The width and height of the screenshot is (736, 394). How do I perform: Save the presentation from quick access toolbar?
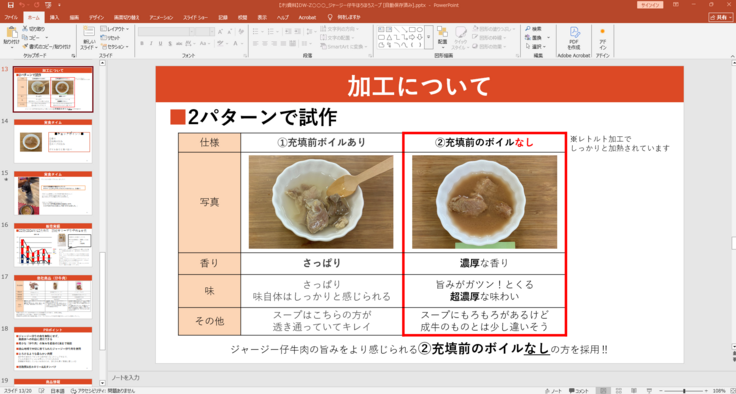coord(11,5)
